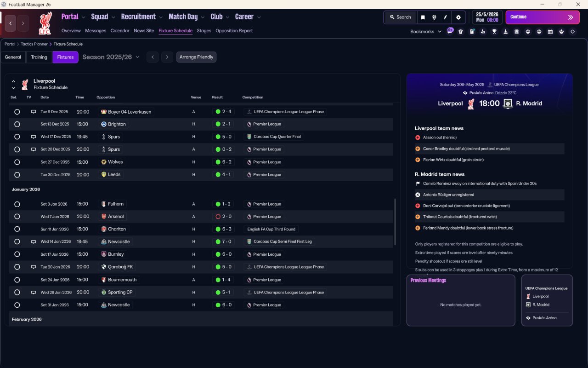Click the circular refresh arrows icon
The image size is (588, 368).
pyautogui.click(x=572, y=32)
